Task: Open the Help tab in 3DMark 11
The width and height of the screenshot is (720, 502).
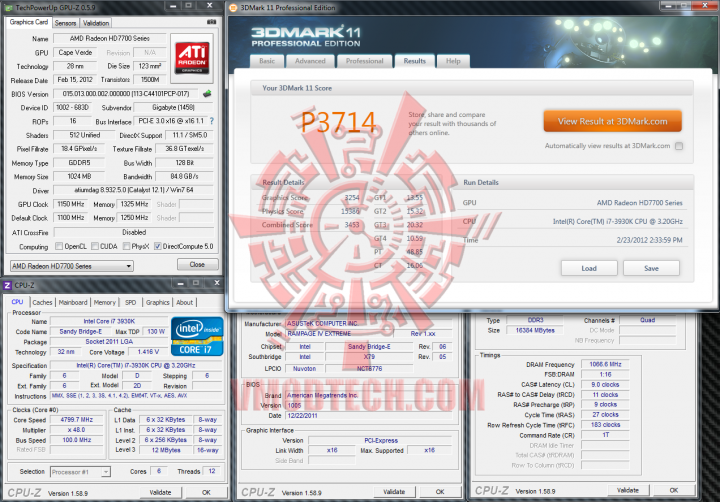Action: (x=453, y=61)
